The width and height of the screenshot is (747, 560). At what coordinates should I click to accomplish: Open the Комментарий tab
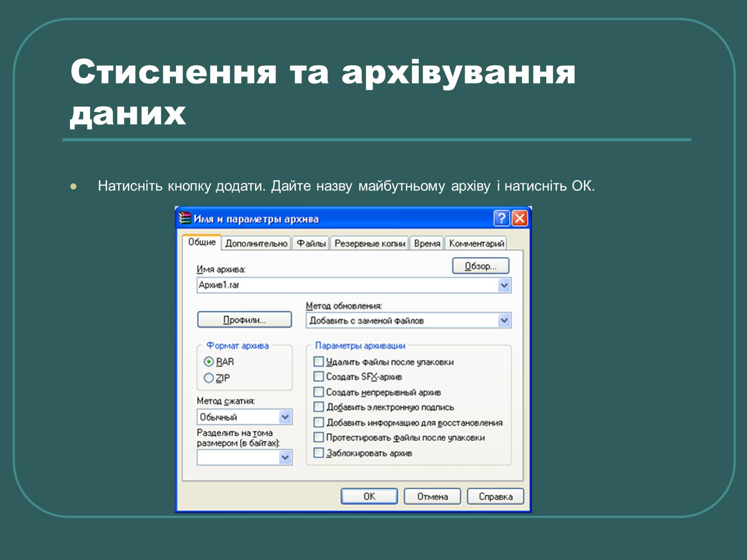tap(477, 244)
